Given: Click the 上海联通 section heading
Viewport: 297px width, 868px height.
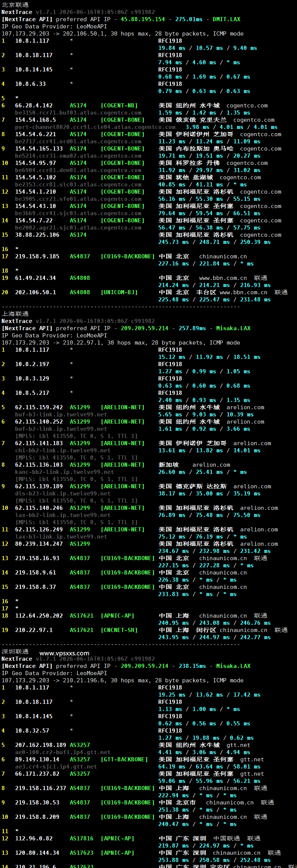Looking at the screenshot, I should pos(15,314).
